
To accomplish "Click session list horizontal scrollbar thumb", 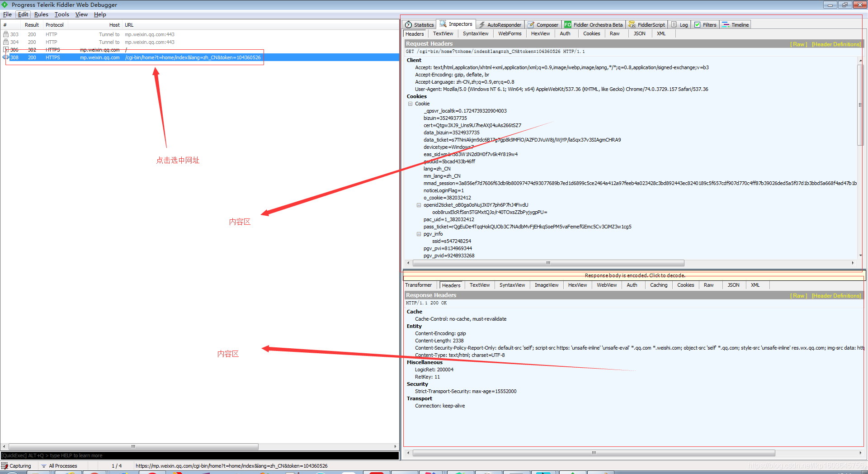I will (x=133, y=446).
